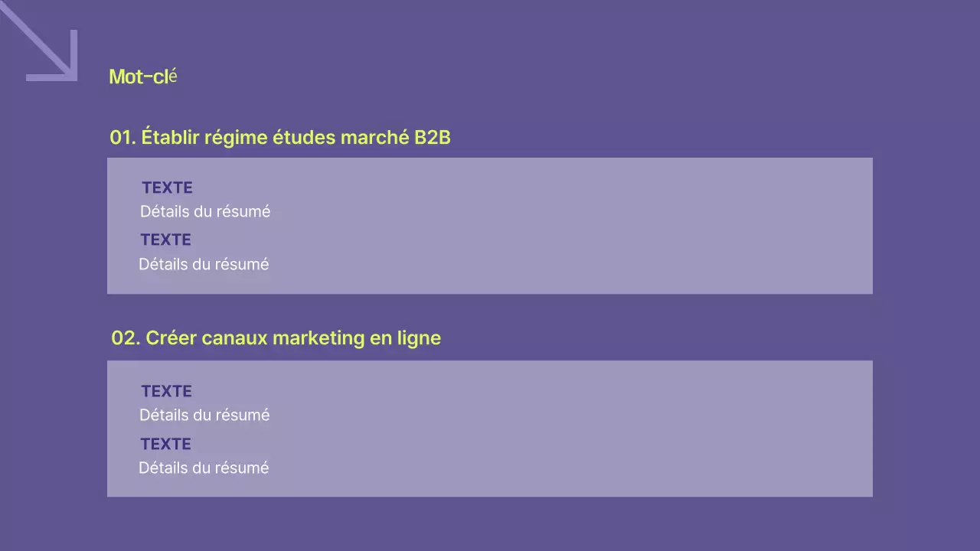Viewport: 980px width, 551px height.
Task: Select the first "TEXTE" label under section 02
Action: pyautogui.click(x=166, y=392)
